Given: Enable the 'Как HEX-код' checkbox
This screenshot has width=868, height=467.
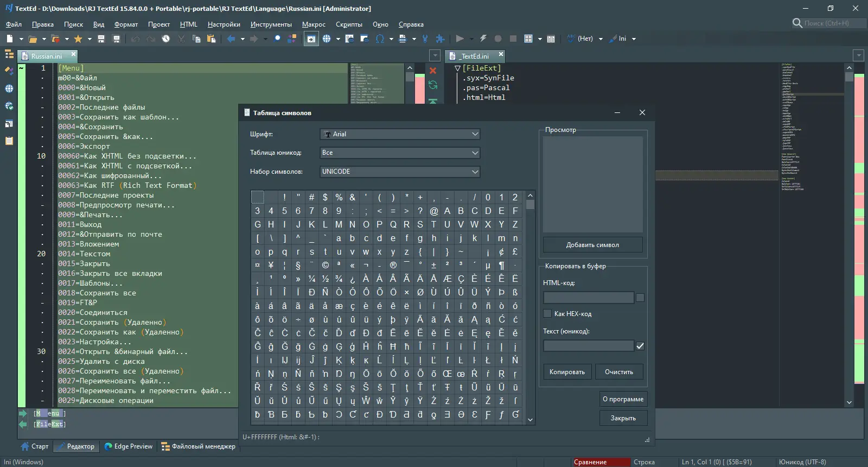Looking at the screenshot, I should click(x=547, y=313).
